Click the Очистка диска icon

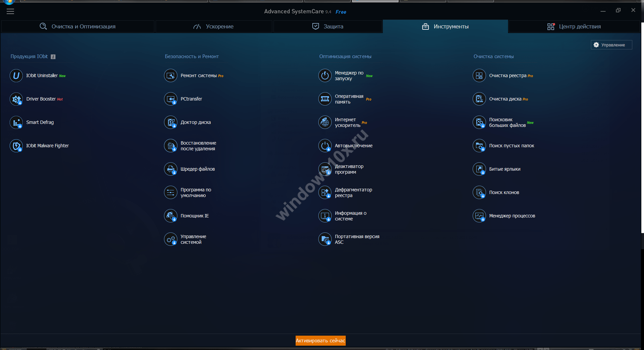[479, 99]
